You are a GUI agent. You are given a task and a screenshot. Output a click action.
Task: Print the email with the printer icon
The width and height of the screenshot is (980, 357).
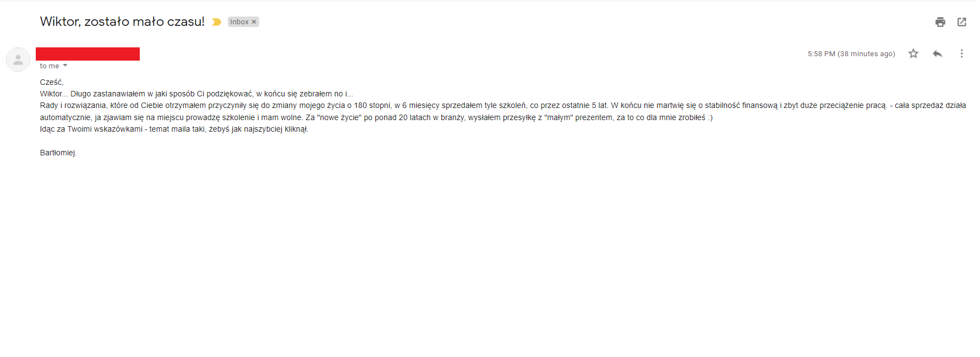pyautogui.click(x=940, y=22)
